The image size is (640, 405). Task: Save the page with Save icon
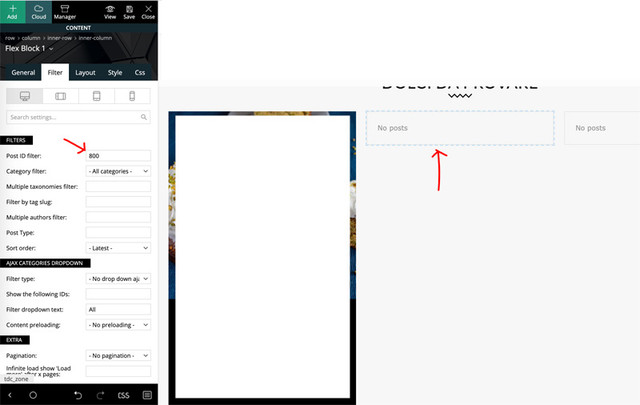129,11
